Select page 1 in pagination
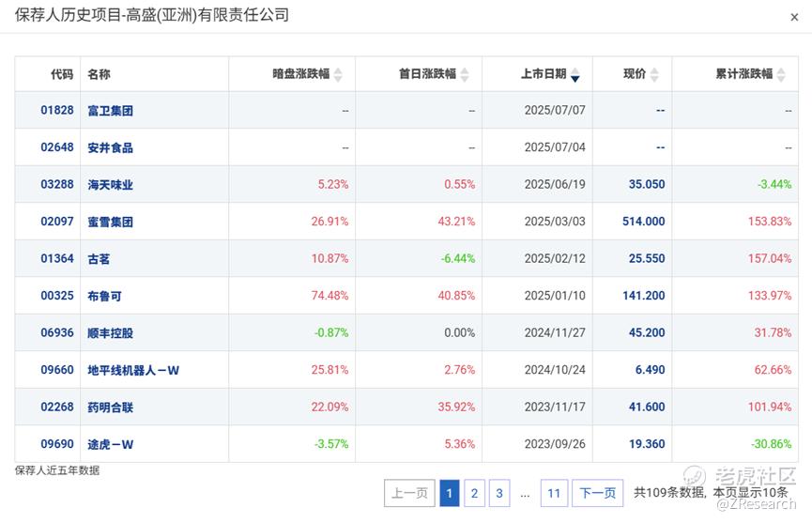The image size is (812, 523). point(450,493)
